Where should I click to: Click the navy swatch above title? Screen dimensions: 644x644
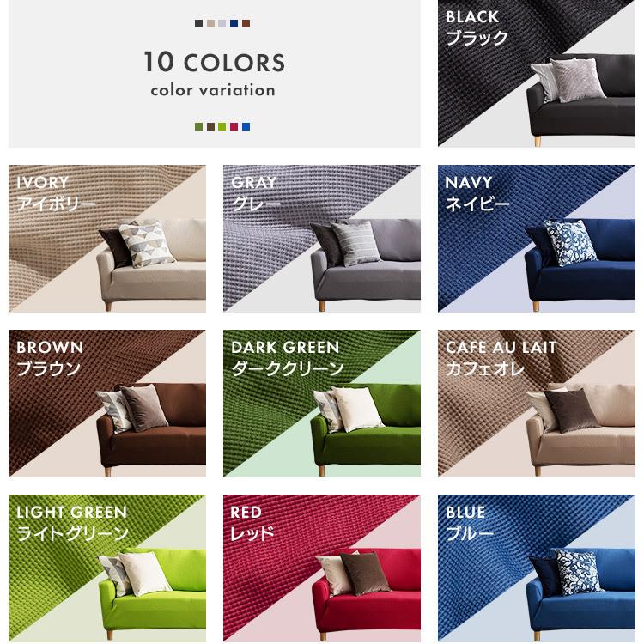pyautogui.click(x=234, y=24)
